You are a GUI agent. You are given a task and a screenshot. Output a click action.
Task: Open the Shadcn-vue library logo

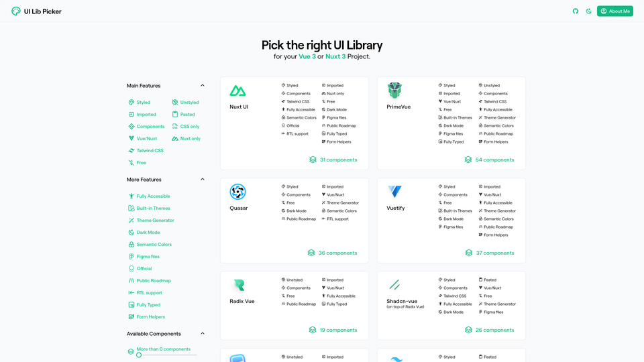pos(394,284)
